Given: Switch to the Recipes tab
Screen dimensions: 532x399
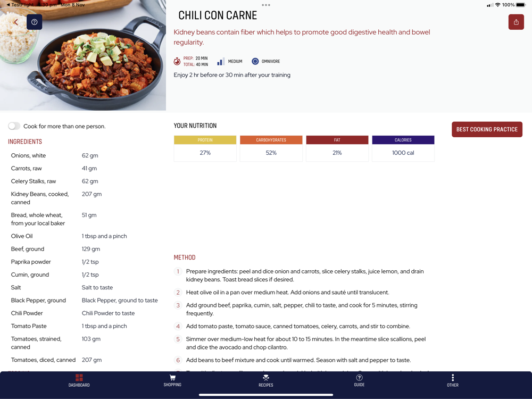Looking at the screenshot, I should click(x=265, y=381).
